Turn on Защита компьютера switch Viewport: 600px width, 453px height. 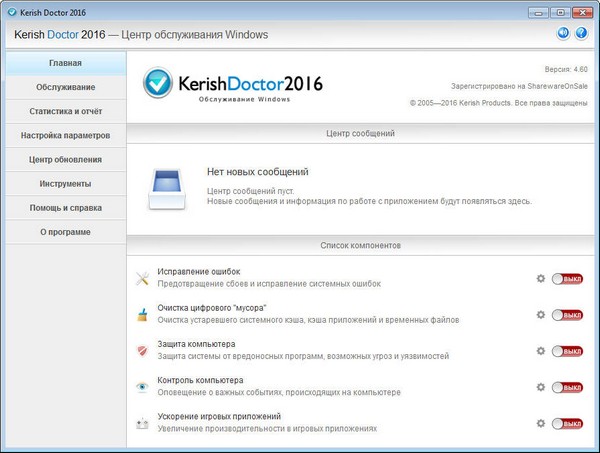click(x=567, y=351)
